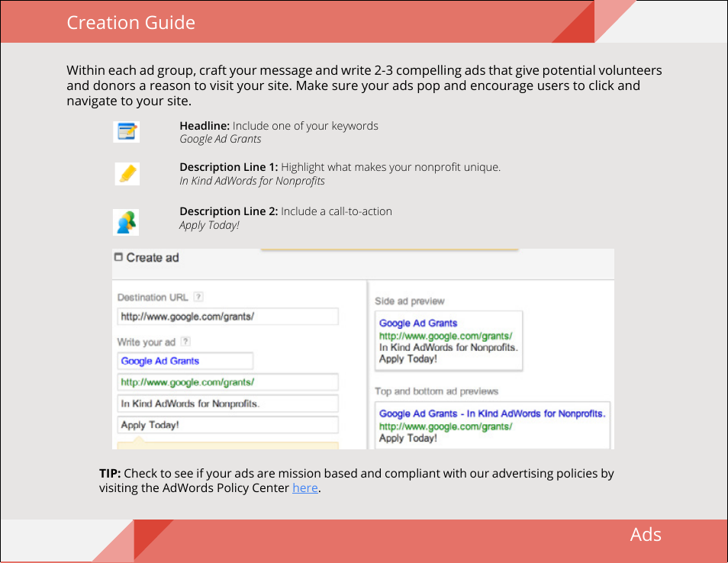Click the people icon beside Description Line 2
Viewport: 728px width, 563px height.
tap(126, 221)
